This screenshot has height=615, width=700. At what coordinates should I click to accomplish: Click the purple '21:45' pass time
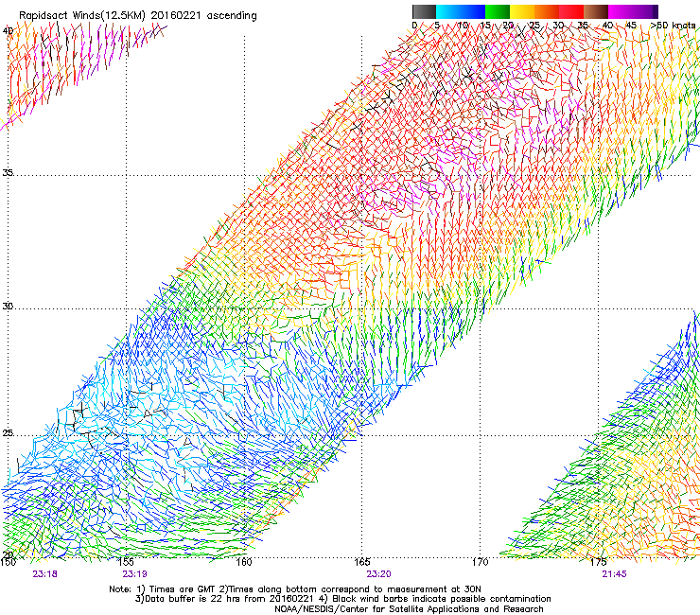614,574
